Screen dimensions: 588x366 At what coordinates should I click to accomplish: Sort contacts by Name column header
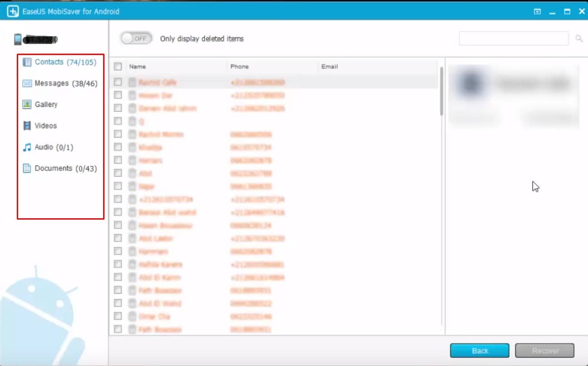[x=138, y=67]
